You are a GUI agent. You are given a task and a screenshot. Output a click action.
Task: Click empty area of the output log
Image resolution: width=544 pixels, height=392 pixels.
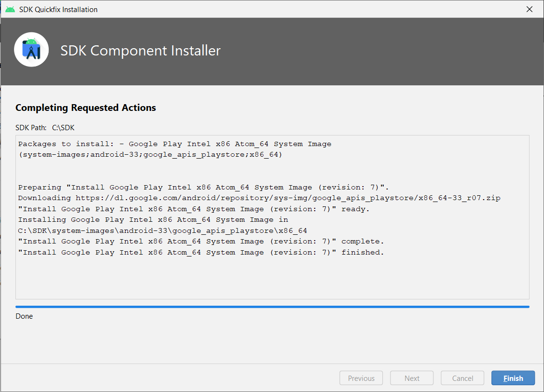(x=272, y=277)
